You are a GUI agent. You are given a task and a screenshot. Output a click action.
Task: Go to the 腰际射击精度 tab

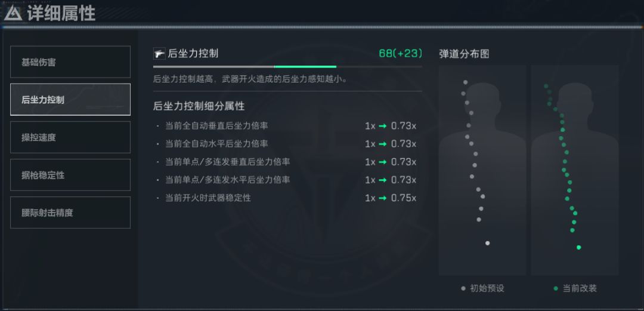pos(70,213)
